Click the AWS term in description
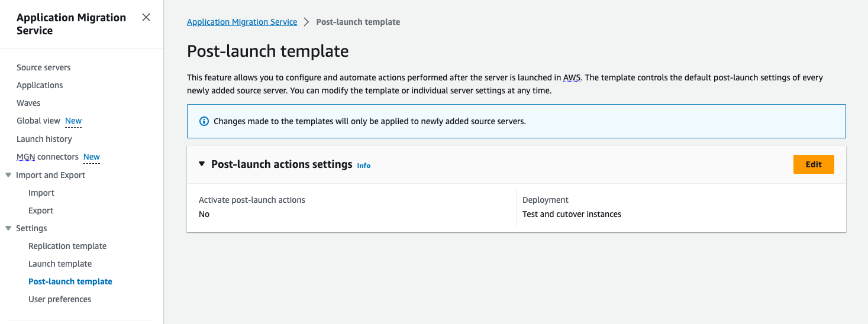The image size is (868, 324). coord(572,77)
